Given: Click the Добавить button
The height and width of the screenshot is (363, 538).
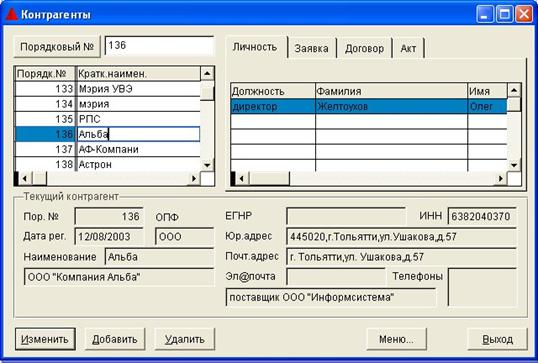Looking at the screenshot, I should point(115,339).
